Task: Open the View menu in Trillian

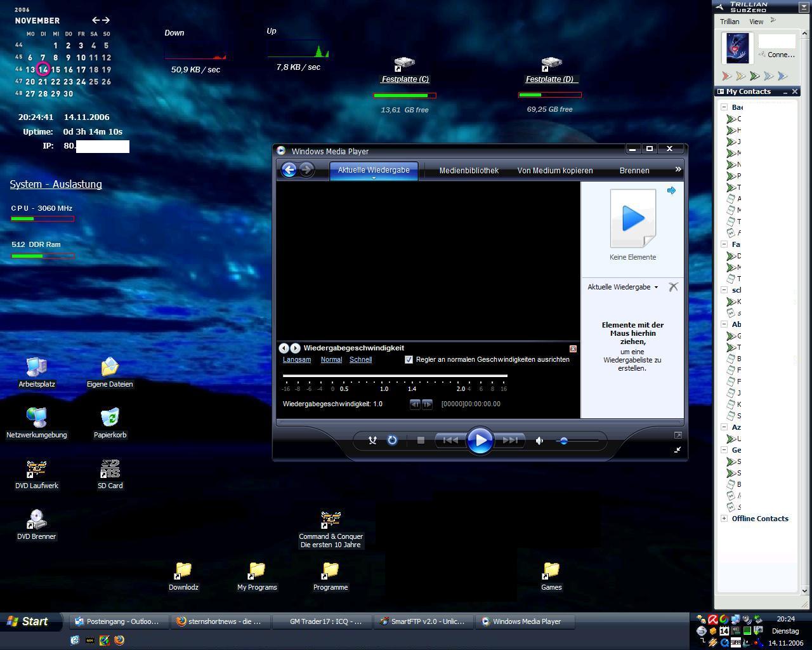Action: (756, 22)
